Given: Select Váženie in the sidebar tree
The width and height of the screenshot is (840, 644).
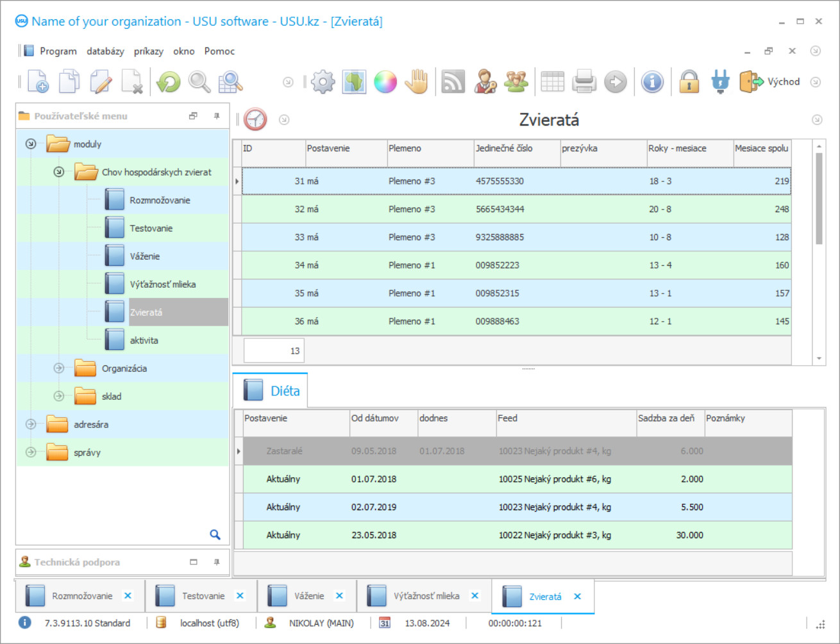Looking at the screenshot, I should [x=145, y=256].
